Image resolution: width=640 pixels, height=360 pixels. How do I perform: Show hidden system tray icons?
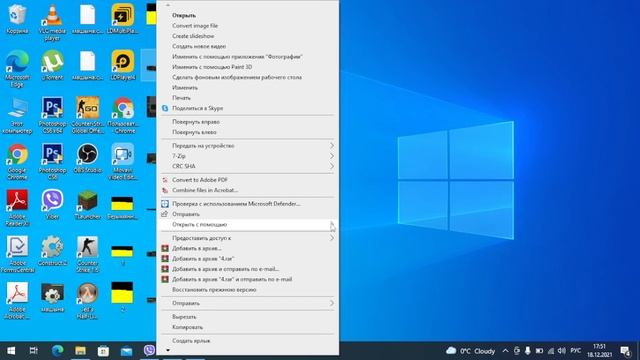pos(505,351)
